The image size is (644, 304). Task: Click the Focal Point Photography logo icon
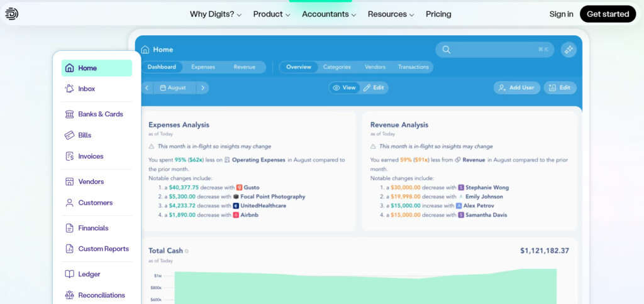coord(236,197)
